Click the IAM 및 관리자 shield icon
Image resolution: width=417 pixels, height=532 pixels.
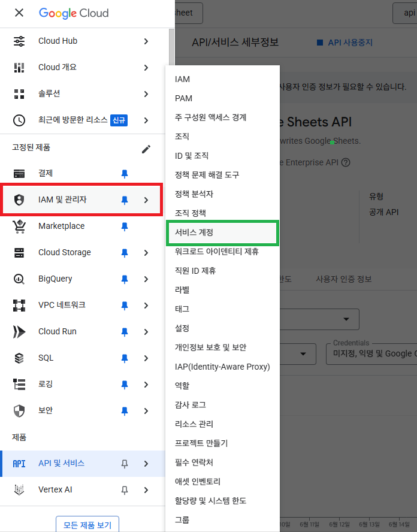coord(19,200)
